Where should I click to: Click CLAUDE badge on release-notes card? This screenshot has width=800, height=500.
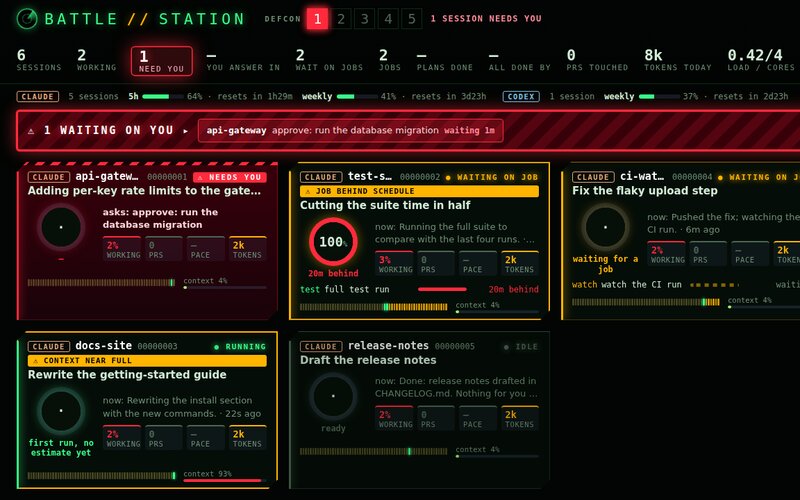321,346
